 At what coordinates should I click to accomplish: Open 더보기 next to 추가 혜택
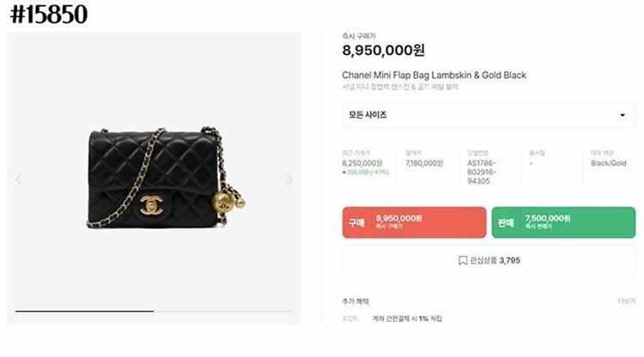click(627, 301)
